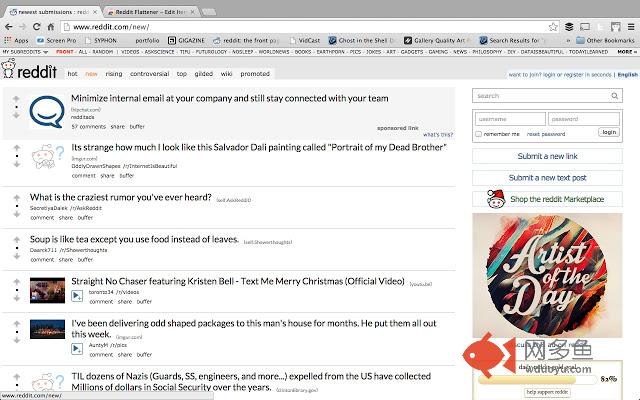
Task: Click the browser reload icon
Action: tap(36, 27)
